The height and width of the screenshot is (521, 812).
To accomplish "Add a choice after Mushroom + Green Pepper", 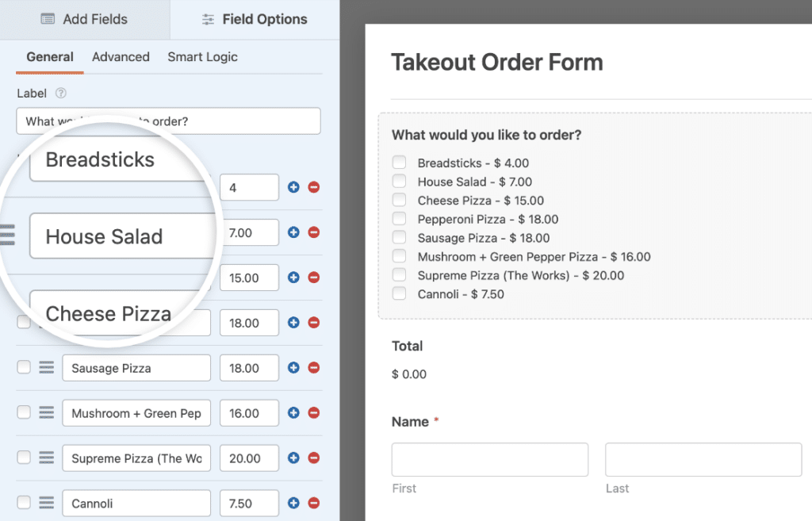I will (x=293, y=413).
